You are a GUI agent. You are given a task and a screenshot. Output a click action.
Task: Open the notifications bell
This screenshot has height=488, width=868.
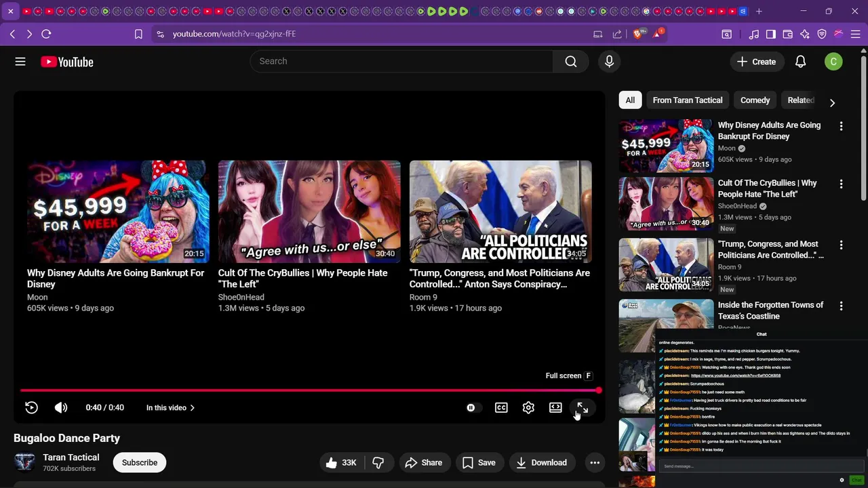coord(800,62)
